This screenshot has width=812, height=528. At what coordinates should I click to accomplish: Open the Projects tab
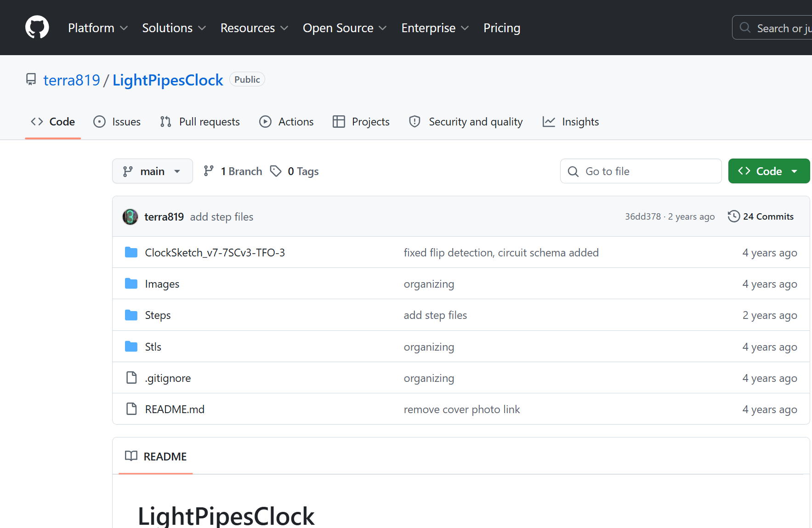361,122
